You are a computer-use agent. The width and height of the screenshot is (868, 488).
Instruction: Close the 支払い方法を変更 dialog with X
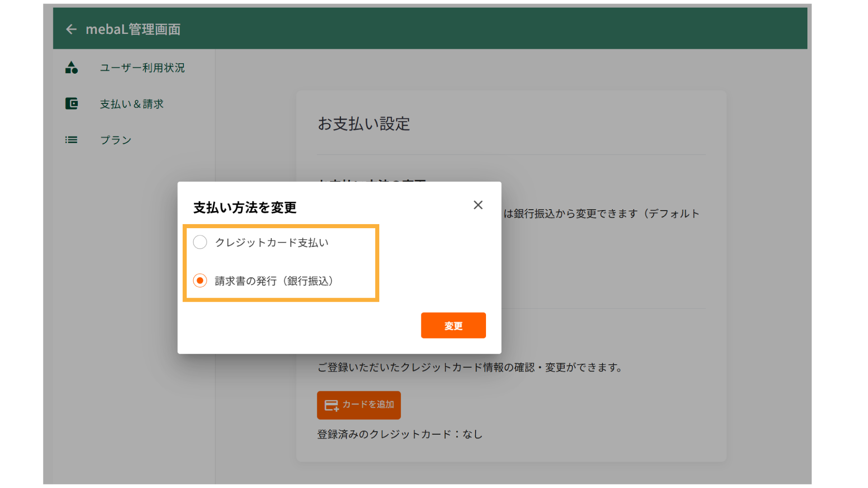[x=478, y=205]
